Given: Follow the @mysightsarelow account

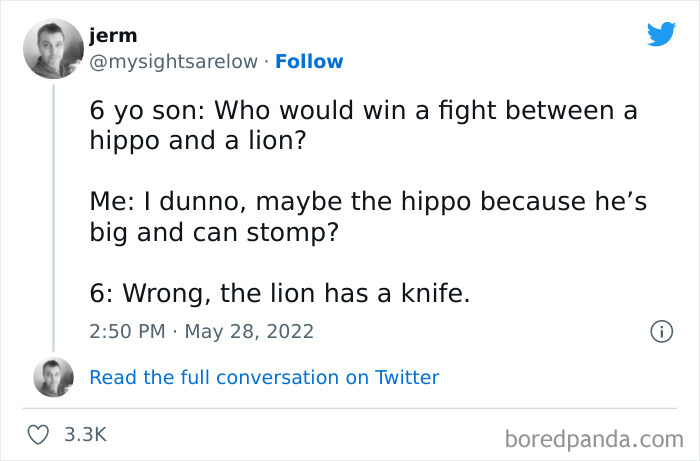Looking at the screenshot, I should click(x=309, y=61).
